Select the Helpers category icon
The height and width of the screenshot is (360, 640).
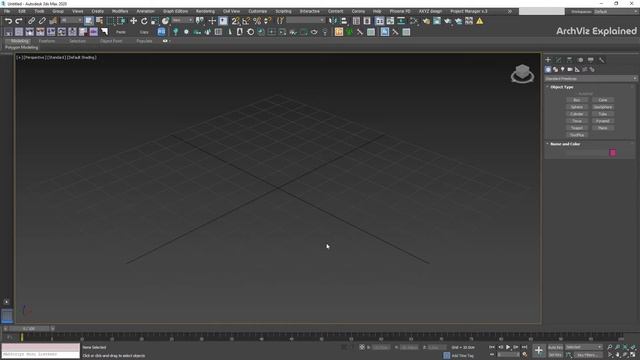coord(578,70)
